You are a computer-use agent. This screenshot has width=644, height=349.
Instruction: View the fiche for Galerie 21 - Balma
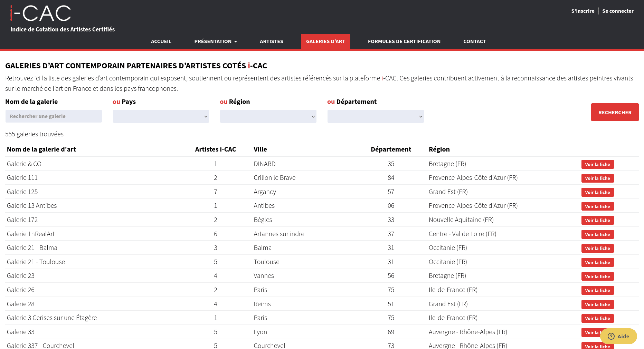(x=597, y=248)
